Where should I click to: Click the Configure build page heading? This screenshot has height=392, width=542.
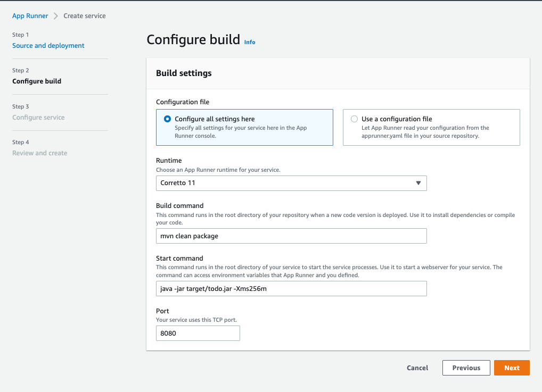coord(193,40)
